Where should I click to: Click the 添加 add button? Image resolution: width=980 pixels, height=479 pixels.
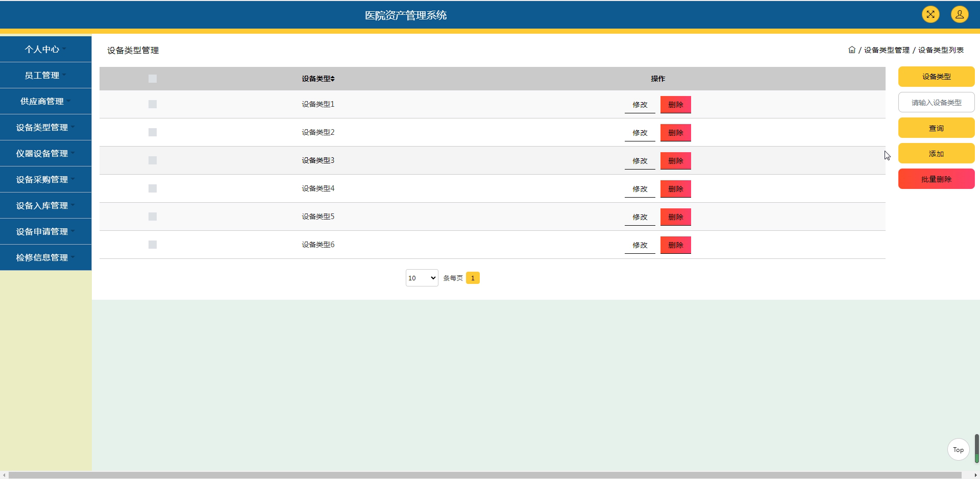[x=937, y=153]
